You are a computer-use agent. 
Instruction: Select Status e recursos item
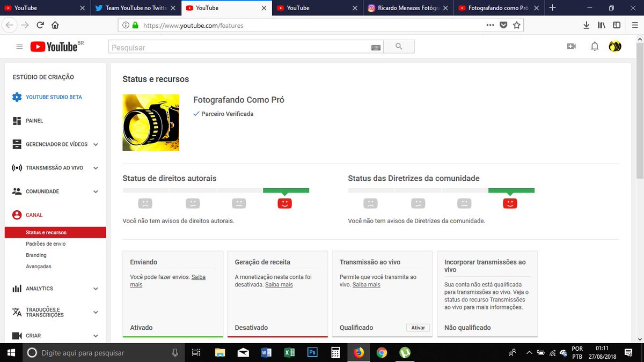[55, 233]
